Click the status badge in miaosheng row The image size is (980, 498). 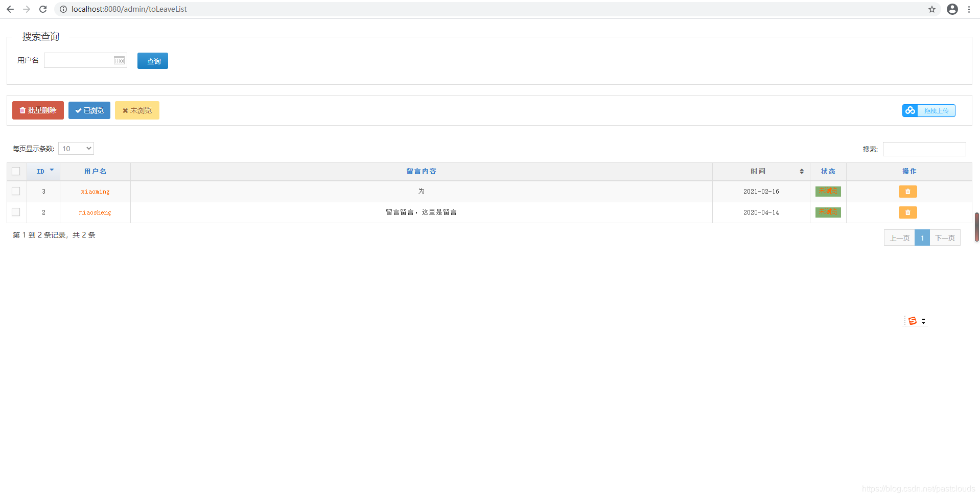click(x=828, y=212)
